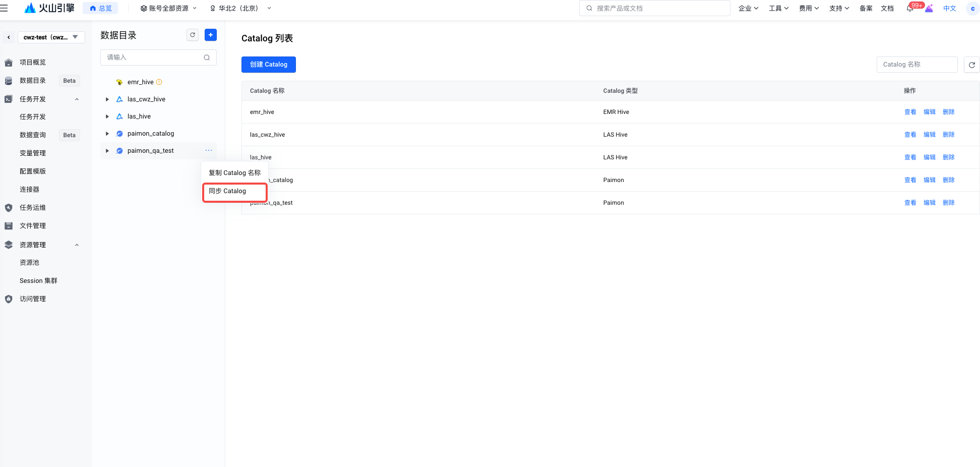Focus the 请输入 catalog tree search field
The width and height of the screenshot is (980, 467).
(158, 57)
